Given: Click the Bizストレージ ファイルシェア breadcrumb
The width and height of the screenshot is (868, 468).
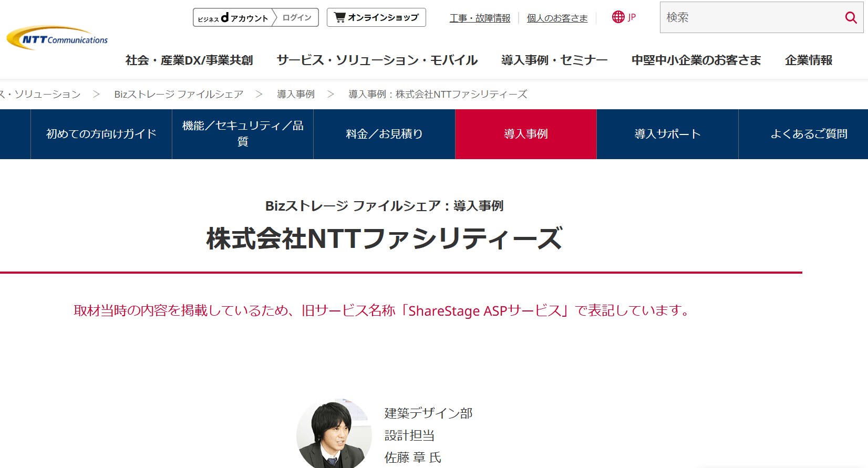Looking at the screenshot, I should [x=179, y=94].
